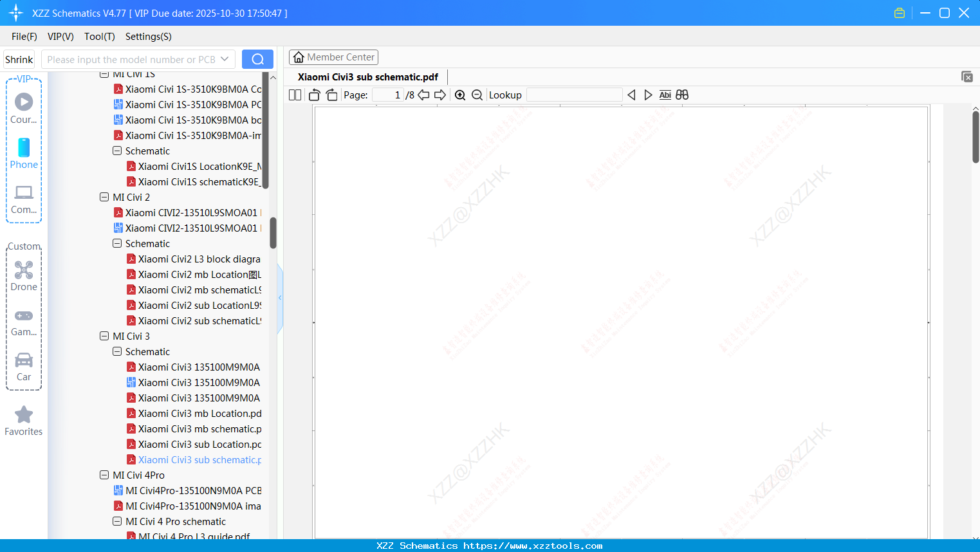Collapse the MI Civi 4 Pro schematic folder

pos(117,521)
